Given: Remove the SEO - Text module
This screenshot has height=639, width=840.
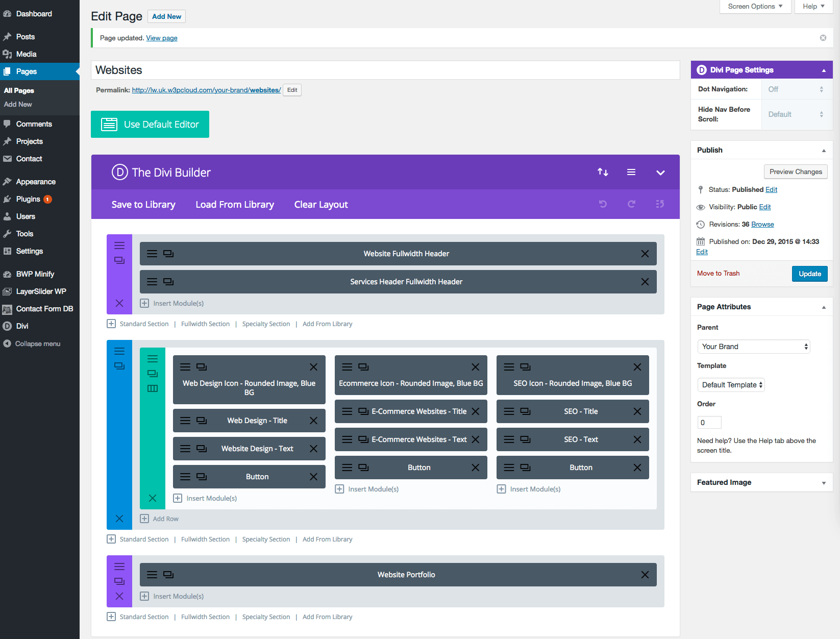Looking at the screenshot, I should tap(637, 439).
